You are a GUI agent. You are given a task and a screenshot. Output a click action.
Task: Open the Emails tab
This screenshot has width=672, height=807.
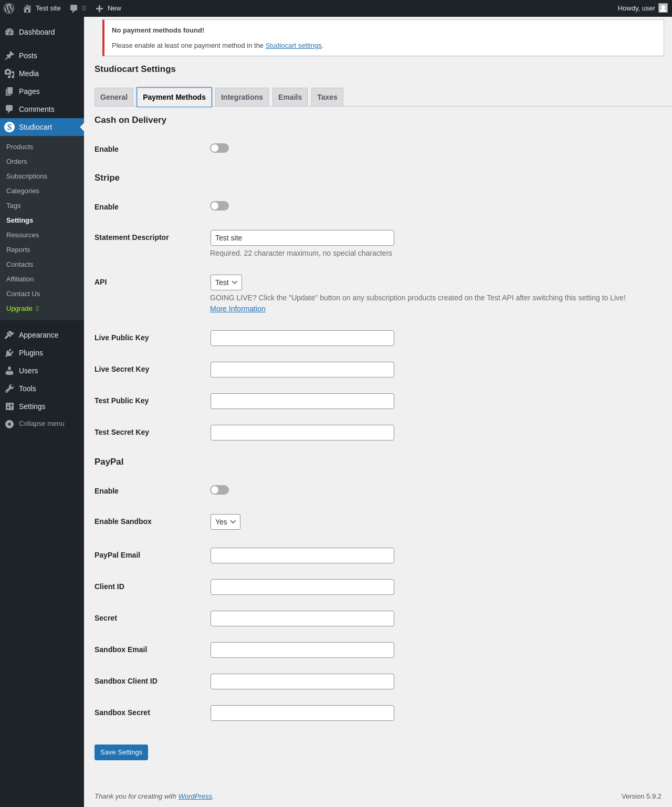tap(290, 97)
